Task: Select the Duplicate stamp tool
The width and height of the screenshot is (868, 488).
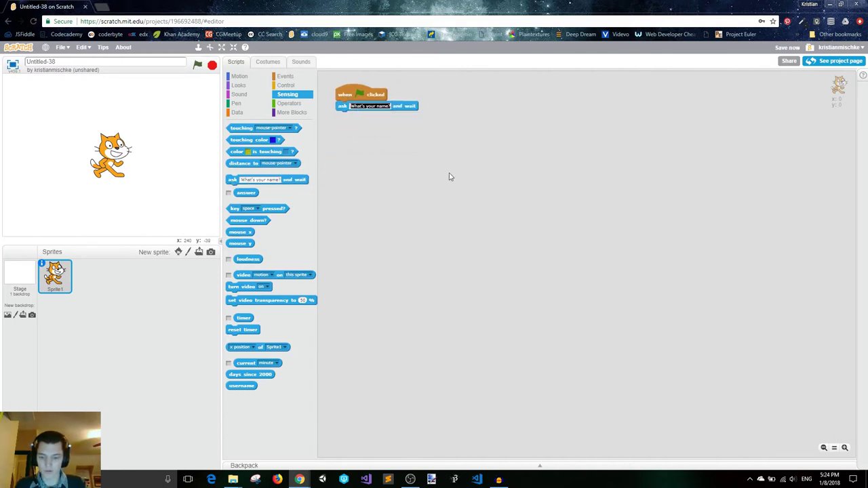Action: pos(198,47)
